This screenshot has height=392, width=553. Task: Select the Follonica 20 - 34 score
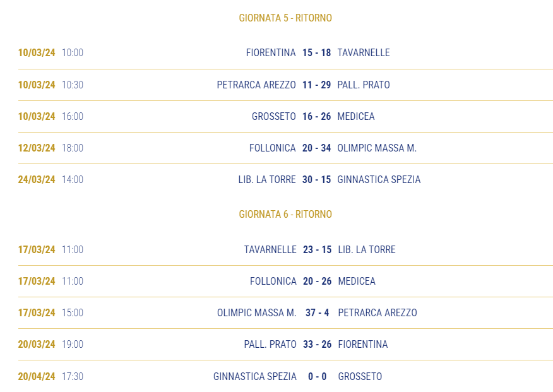(316, 148)
